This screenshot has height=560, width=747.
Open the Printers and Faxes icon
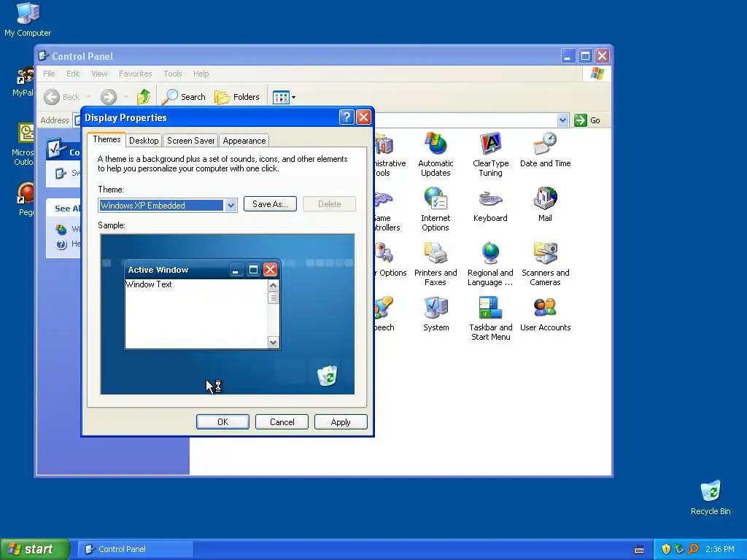tap(436, 264)
